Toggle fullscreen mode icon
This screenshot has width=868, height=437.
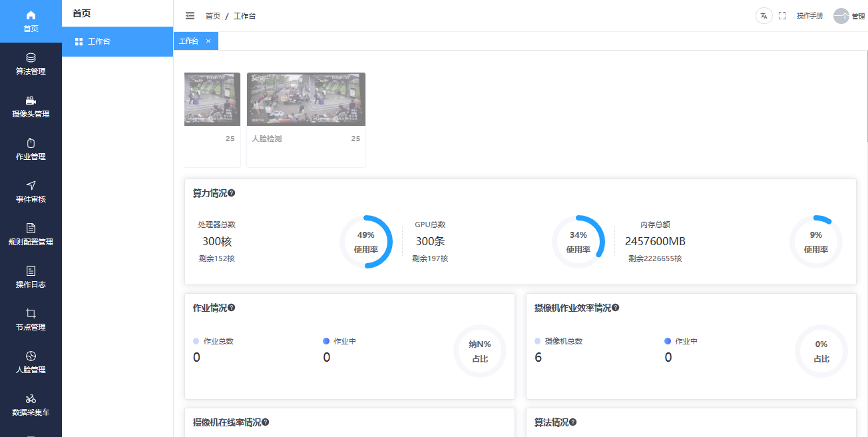coord(782,16)
